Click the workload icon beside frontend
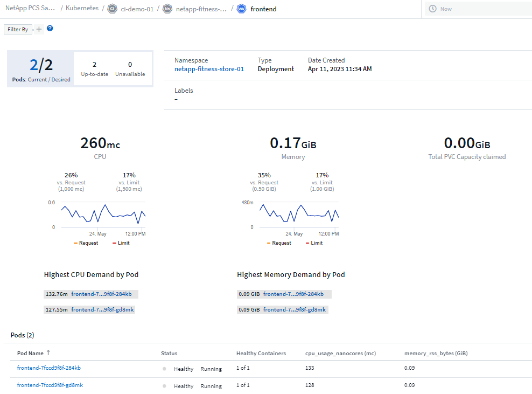This screenshot has width=532, height=394. tap(241, 9)
